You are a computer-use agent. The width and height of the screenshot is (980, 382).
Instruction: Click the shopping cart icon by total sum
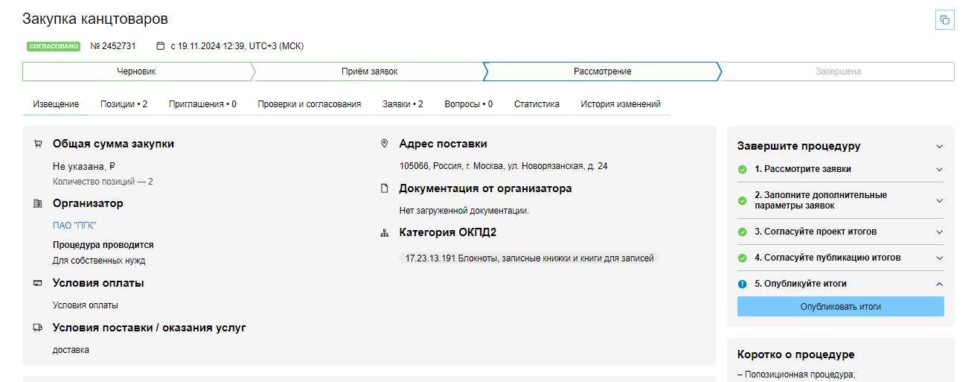coord(38,144)
